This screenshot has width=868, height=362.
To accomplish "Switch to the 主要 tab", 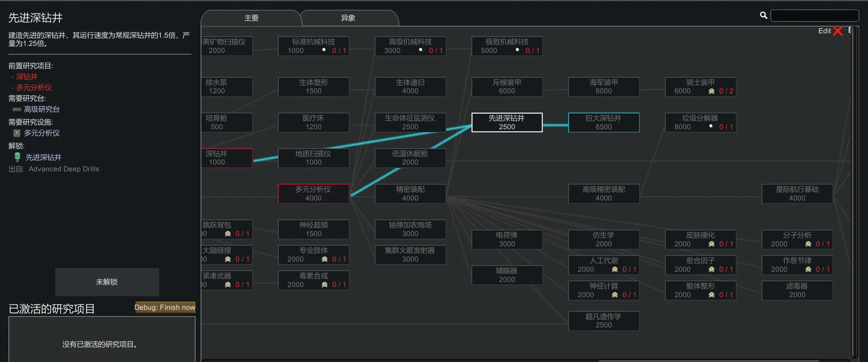I will (251, 18).
